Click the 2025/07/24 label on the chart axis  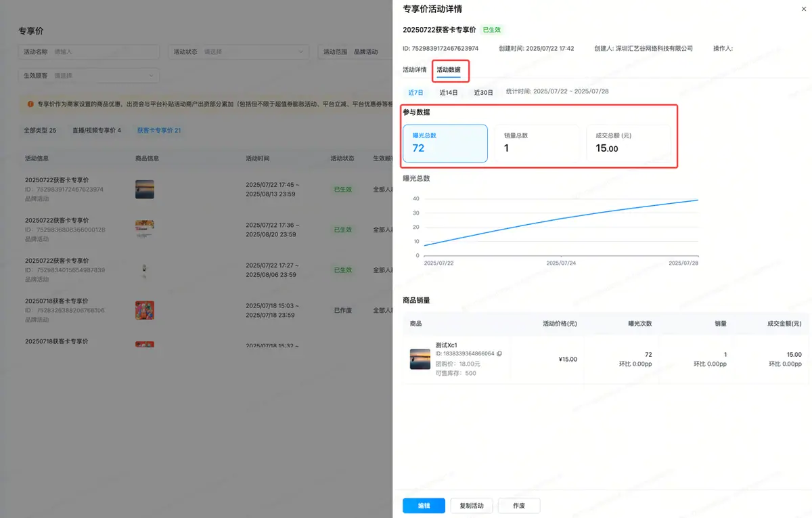pos(561,263)
